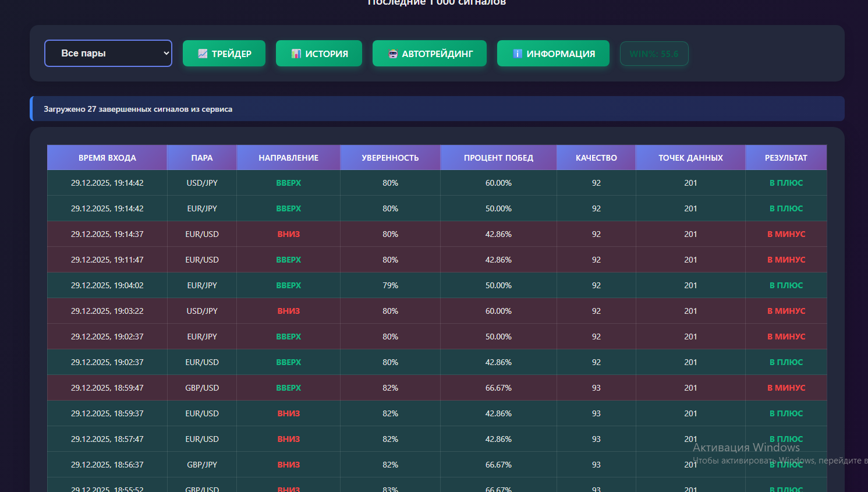Click ВНИЗ direction in the 19:14:37 row

(x=289, y=234)
